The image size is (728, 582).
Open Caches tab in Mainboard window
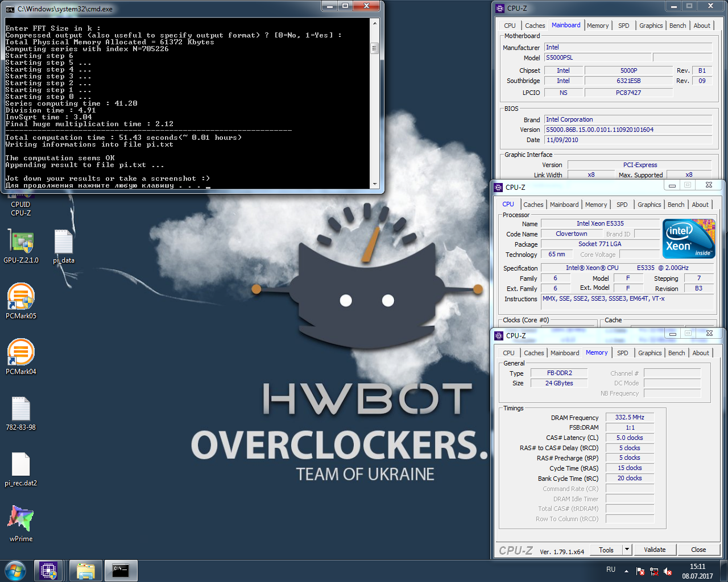535,26
